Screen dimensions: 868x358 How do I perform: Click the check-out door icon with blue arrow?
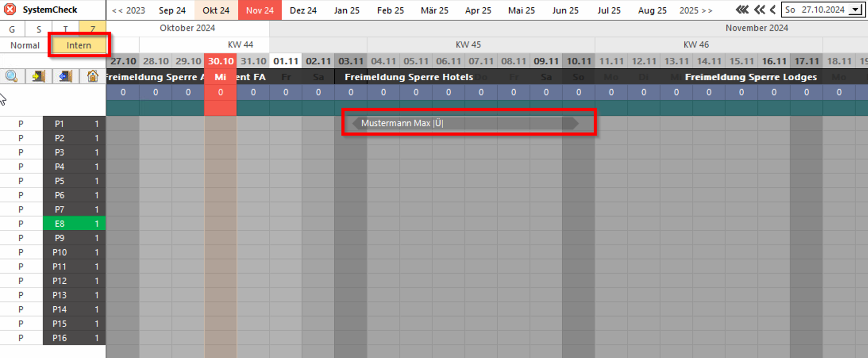[66, 76]
